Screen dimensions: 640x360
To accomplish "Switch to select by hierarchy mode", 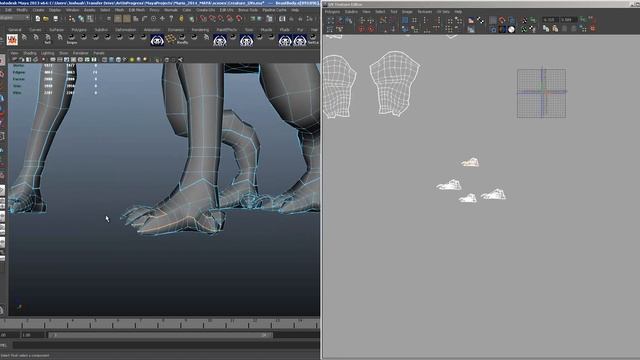I will tap(71, 18).
